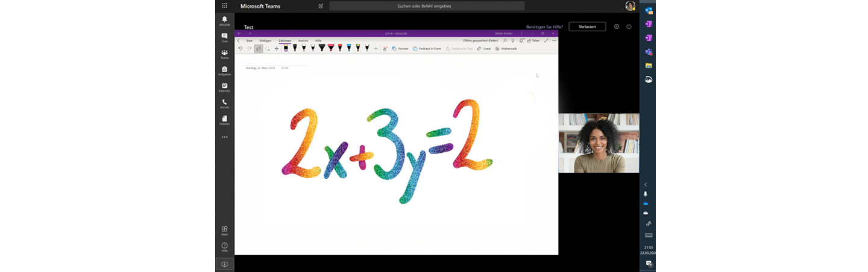Open the Apps icon in sidebar
868x272 pixels.
[224, 230]
